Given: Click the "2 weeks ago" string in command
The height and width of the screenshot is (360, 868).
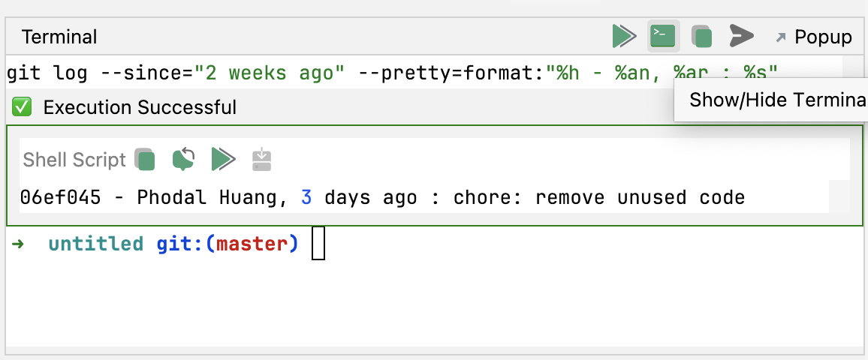Looking at the screenshot, I should (270, 73).
